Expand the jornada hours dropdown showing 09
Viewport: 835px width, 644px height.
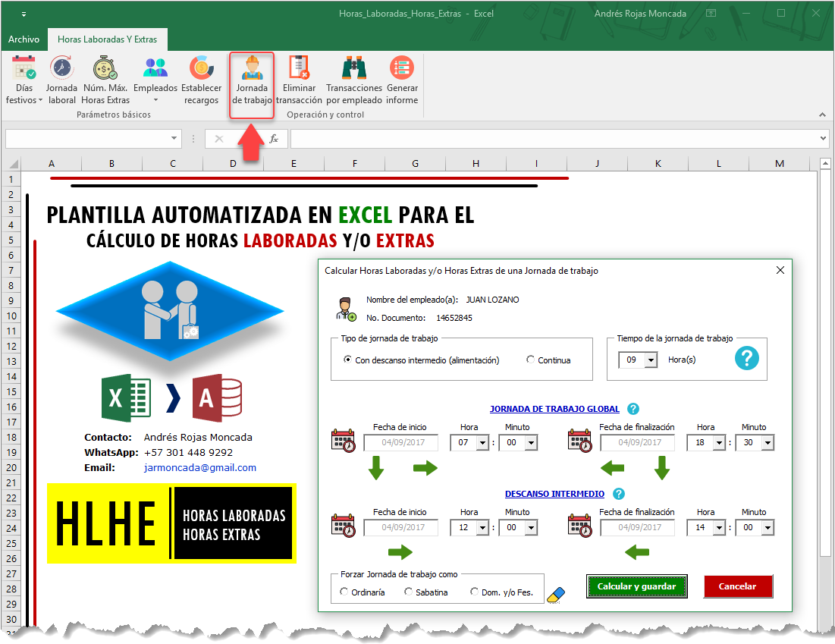(x=651, y=360)
